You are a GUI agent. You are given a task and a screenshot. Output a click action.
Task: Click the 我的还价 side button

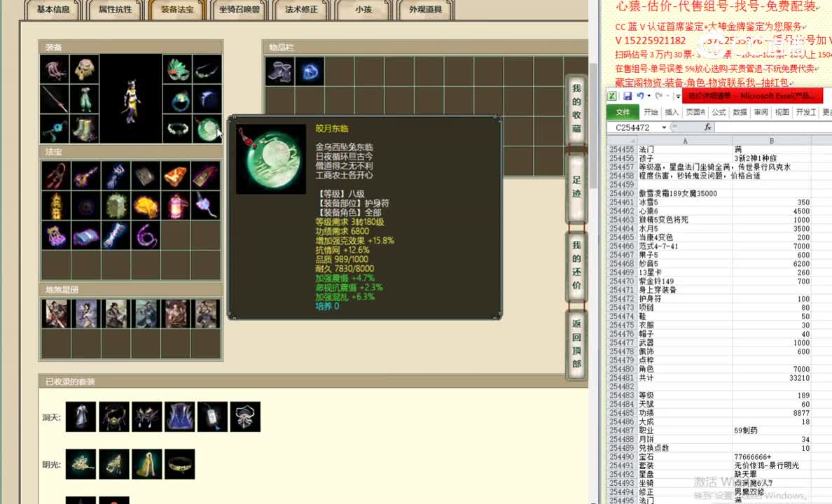pyautogui.click(x=576, y=265)
